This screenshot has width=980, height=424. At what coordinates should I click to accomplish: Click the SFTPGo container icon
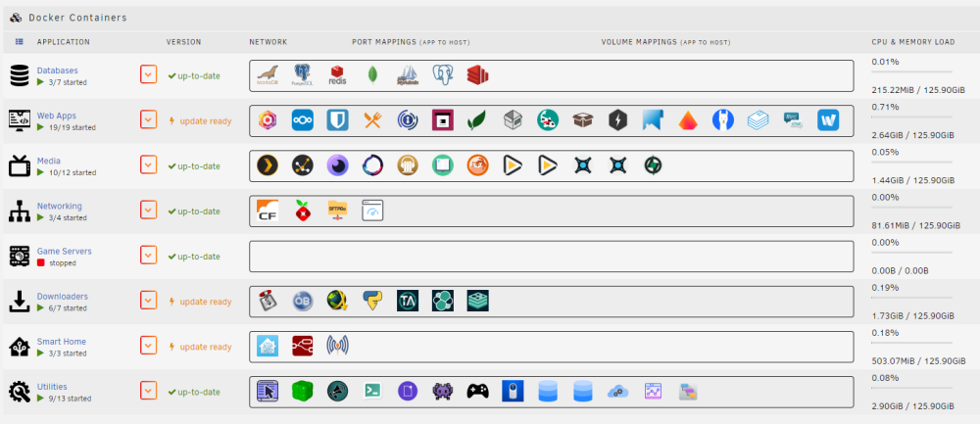click(337, 212)
